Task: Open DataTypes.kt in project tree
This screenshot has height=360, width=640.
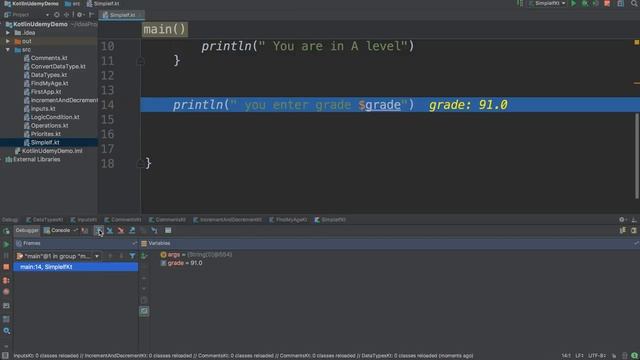Action: click(x=49, y=75)
